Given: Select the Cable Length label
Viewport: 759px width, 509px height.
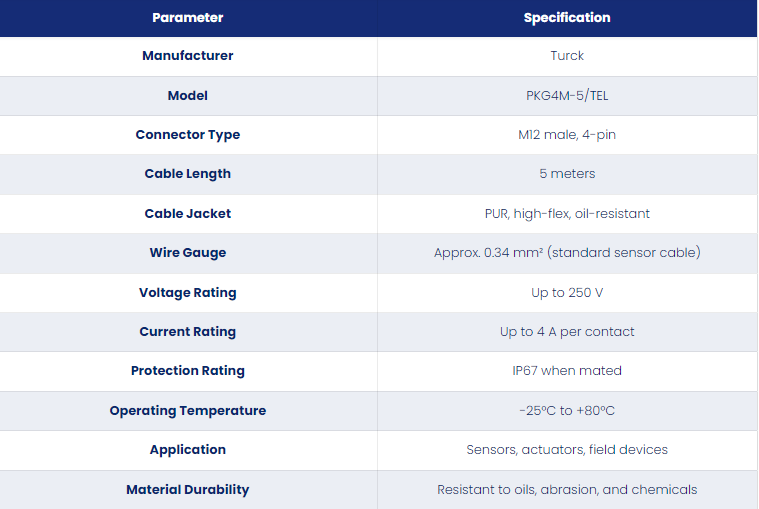Looking at the screenshot, I should click(x=188, y=174).
